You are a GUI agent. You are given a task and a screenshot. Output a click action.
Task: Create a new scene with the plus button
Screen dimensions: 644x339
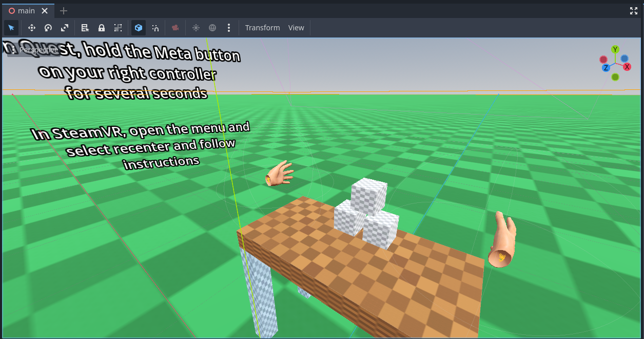63,10
